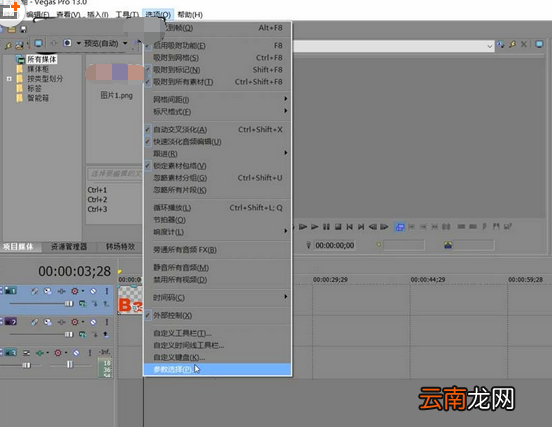Toggle 外部控制(X) external control

coord(217,315)
